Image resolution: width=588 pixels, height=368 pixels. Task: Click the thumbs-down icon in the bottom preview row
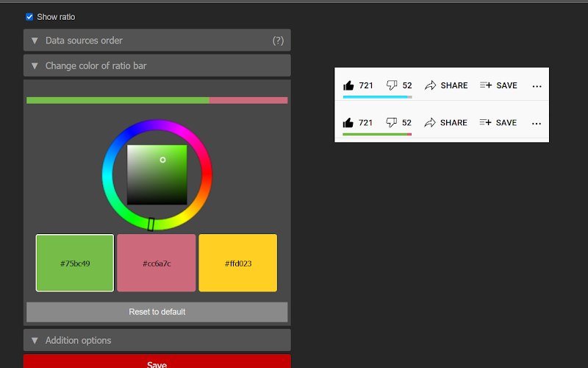[392, 122]
